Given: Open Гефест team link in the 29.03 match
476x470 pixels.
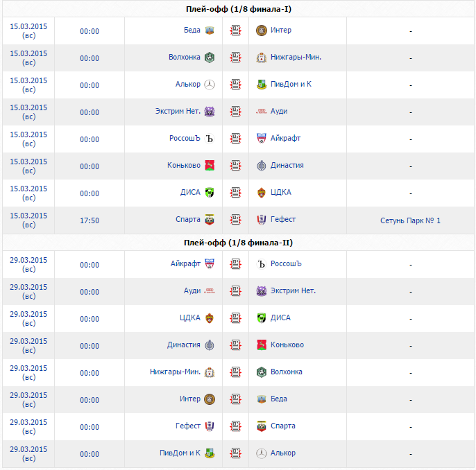Looking at the screenshot, I should [188, 426].
